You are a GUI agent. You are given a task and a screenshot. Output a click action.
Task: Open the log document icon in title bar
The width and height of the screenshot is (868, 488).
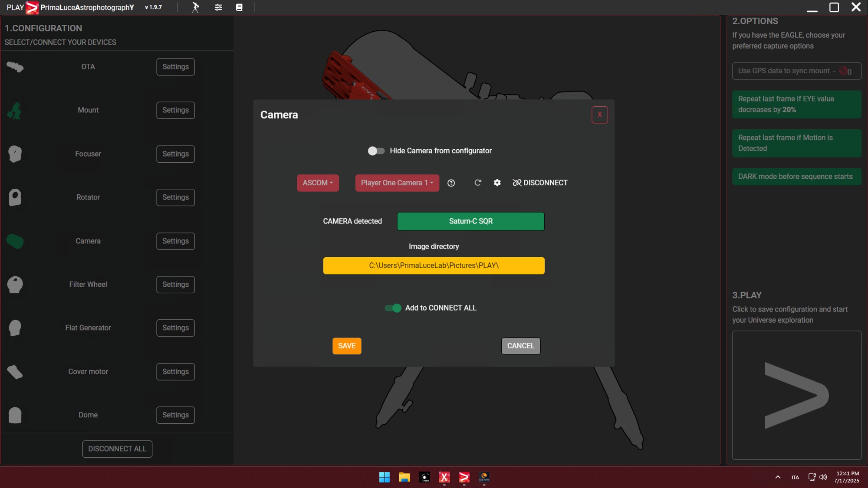point(239,7)
